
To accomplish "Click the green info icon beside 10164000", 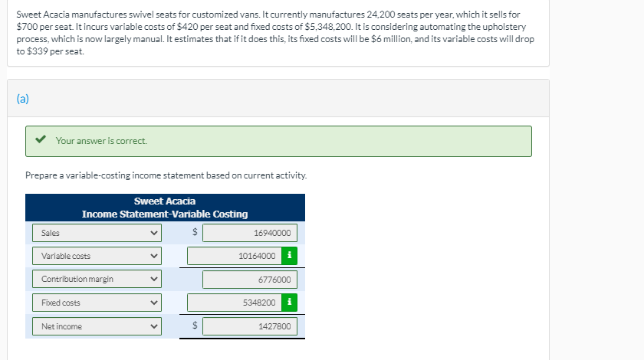I will (x=289, y=256).
